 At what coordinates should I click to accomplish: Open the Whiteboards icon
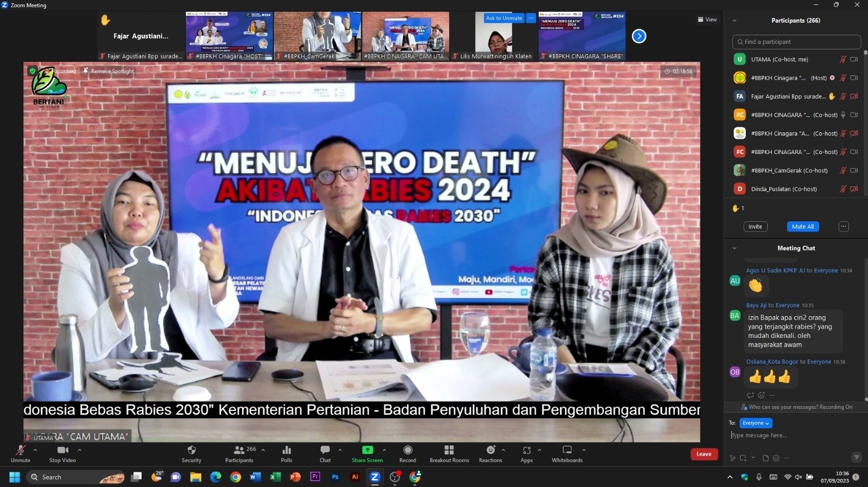click(x=567, y=451)
